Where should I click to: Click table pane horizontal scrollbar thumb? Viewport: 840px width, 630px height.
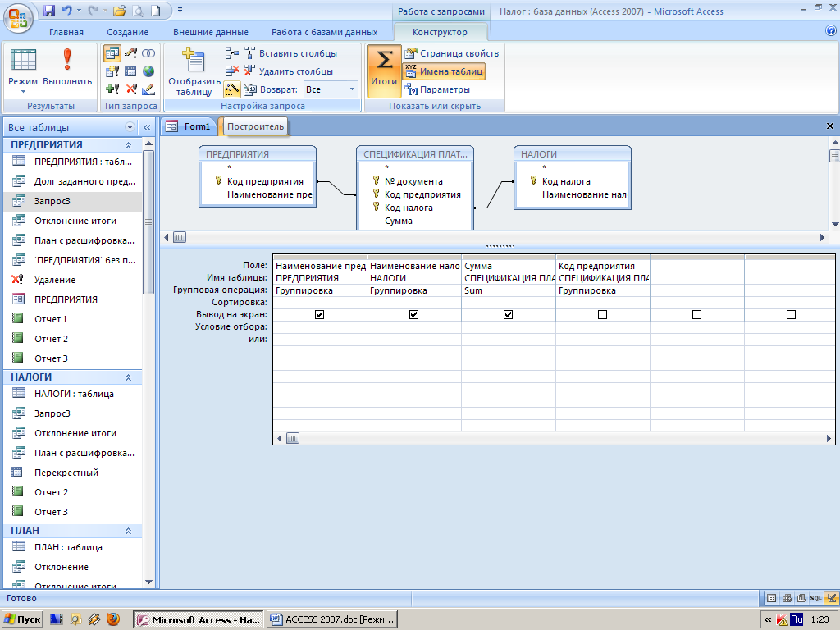click(180, 237)
